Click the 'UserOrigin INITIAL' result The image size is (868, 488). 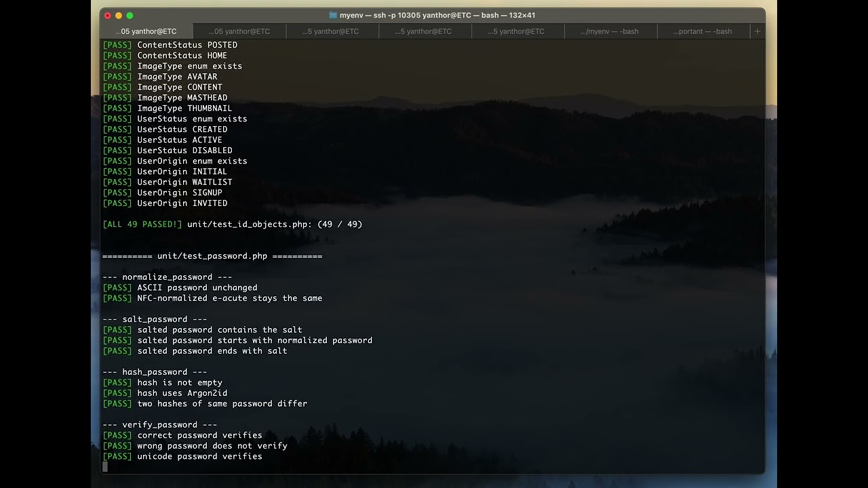[x=165, y=171]
